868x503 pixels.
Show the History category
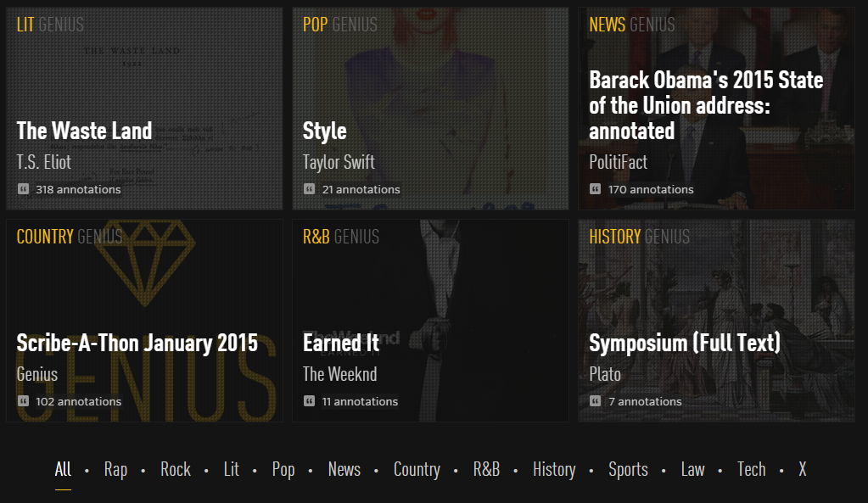(554, 469)
